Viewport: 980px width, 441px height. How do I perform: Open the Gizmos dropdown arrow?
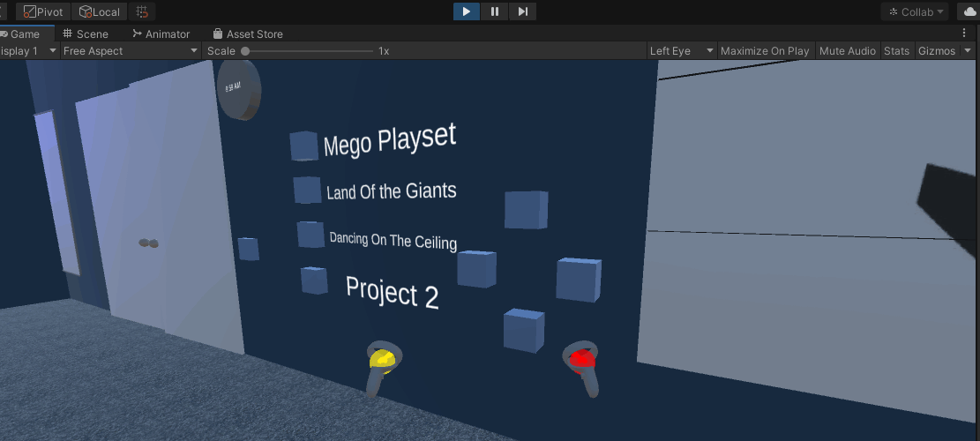(969, 50)
